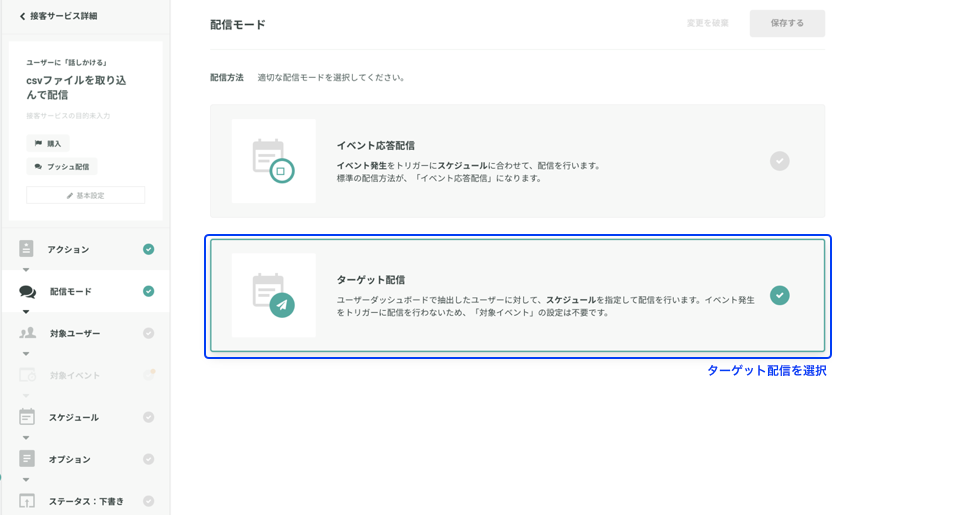This screenshot has width=964, height=515.
Task: Click the ターゲット配信 description text
Action: click(545, 306)
